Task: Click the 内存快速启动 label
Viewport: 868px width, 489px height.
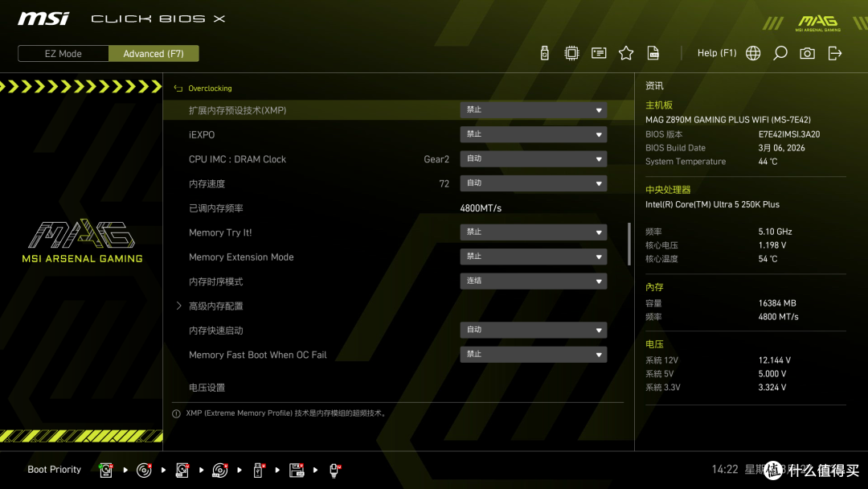Action: click(x=216, y=330)
